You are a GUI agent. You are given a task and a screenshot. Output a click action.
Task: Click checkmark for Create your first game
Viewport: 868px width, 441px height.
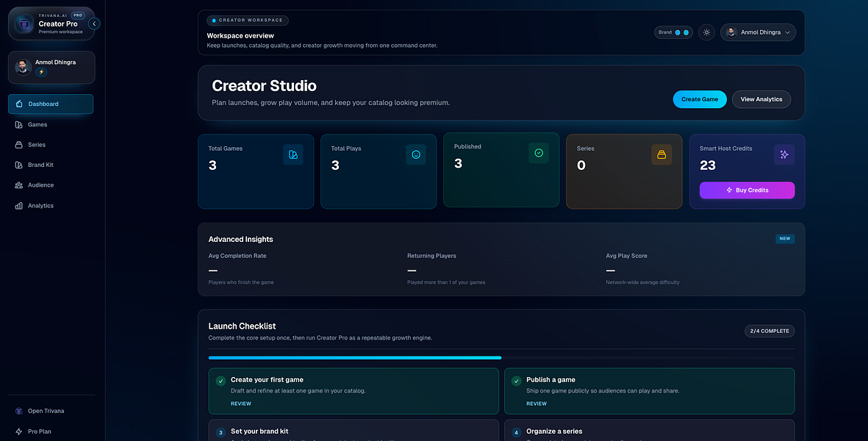click(x=221, y=381)
